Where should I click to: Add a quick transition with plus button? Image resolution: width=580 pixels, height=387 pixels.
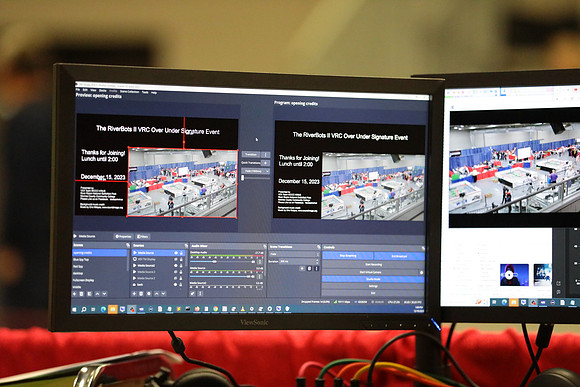(x=266, y=163)
